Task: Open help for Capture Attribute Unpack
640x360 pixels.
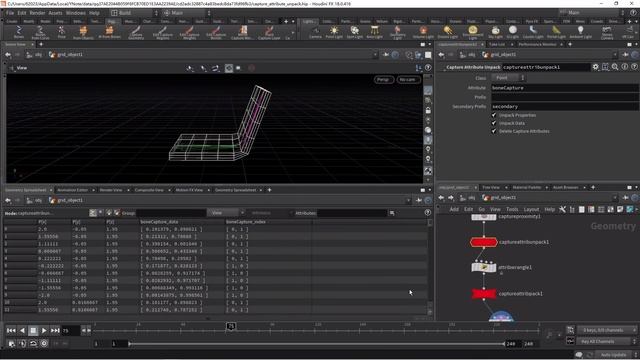Action: [634, 67]
